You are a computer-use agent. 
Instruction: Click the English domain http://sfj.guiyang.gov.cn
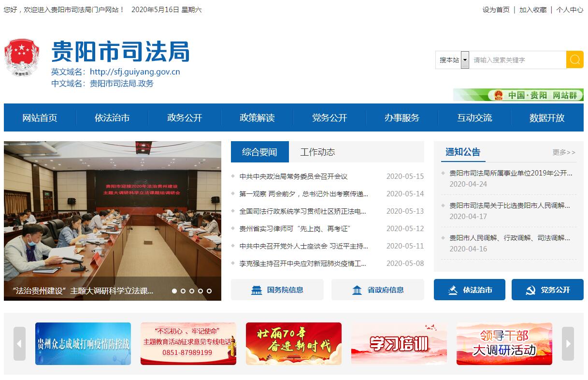click(135, 72)
